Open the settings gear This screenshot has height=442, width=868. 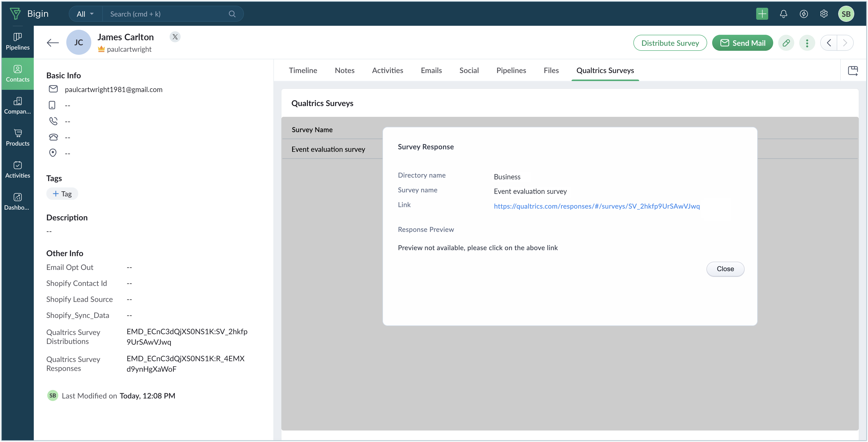(823, 14)
